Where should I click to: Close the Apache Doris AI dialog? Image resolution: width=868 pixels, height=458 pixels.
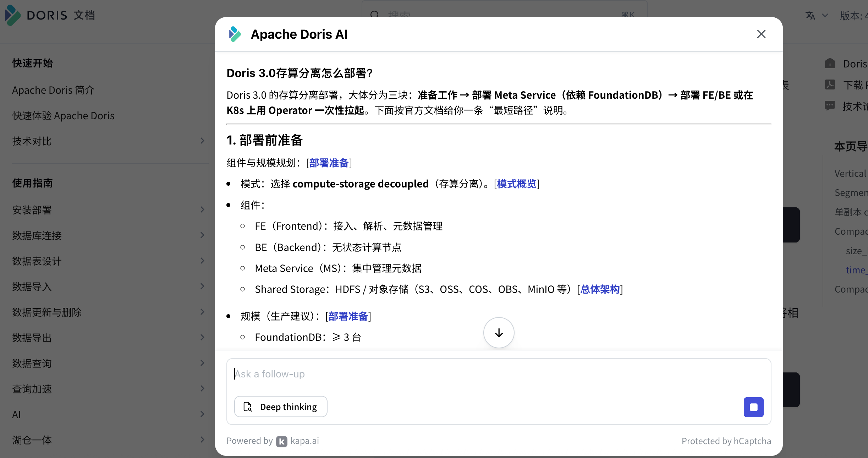pyautogui.click(x=761, y=34)
